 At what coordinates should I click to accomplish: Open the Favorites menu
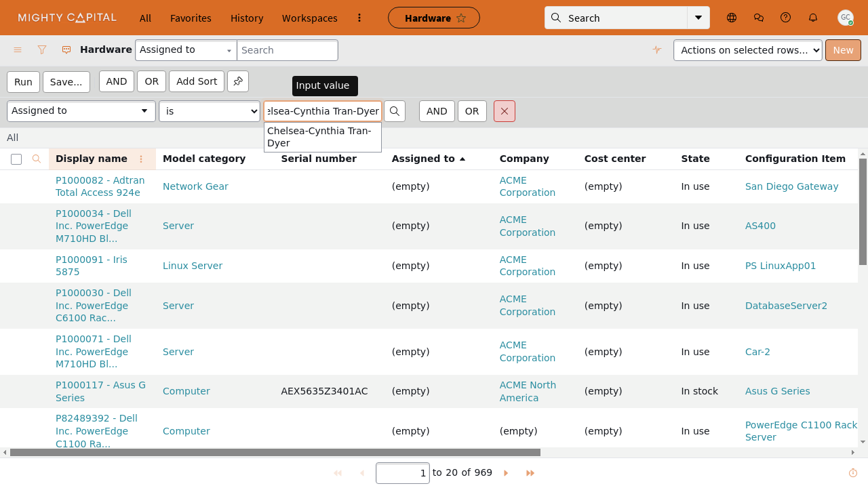191,18
